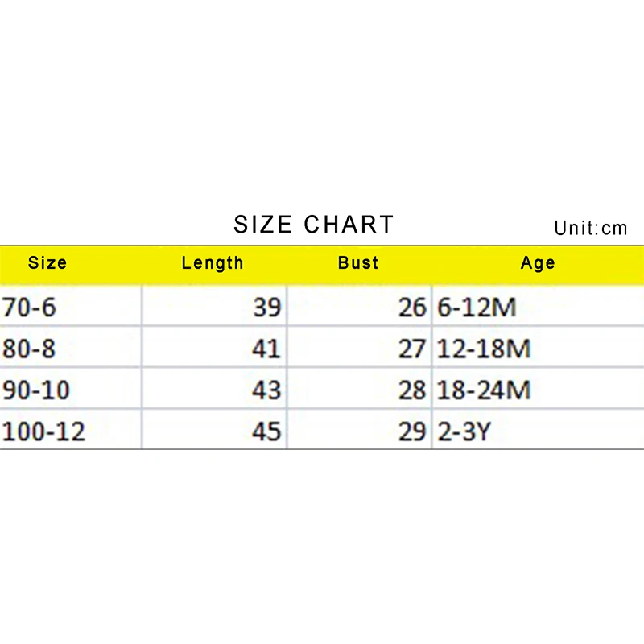Click the 100-12 size cell
644x644 pixels.
pos(43,432)
